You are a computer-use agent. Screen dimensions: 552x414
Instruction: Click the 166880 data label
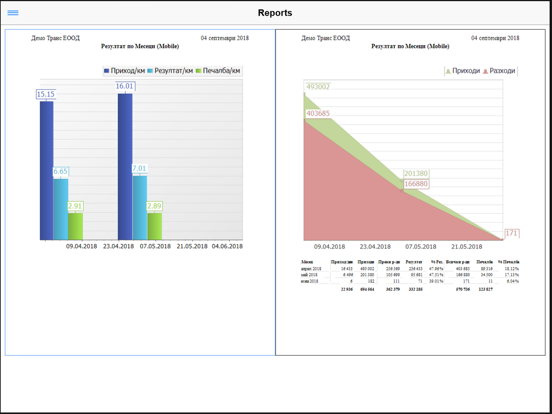click(x=416, y=184)
